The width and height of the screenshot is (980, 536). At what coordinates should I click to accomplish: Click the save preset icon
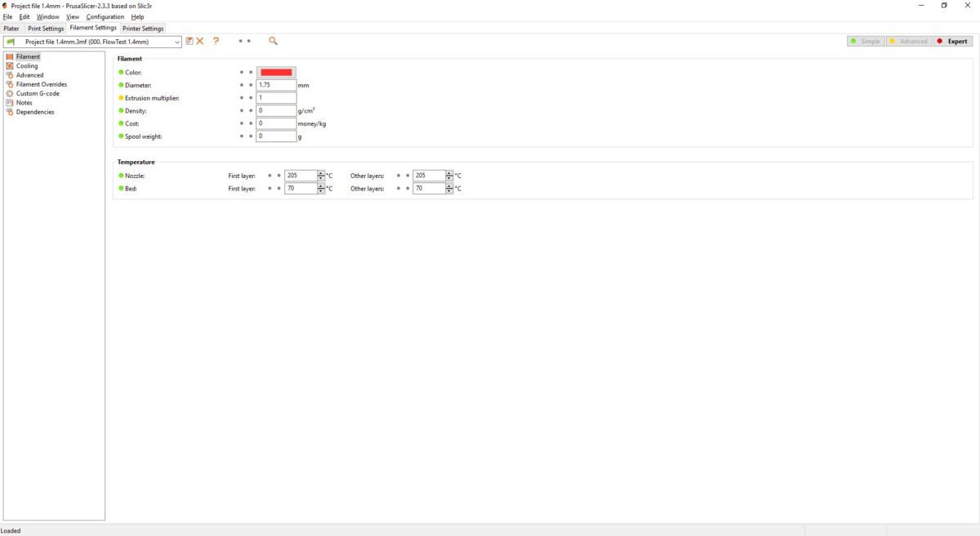point(189,41)
